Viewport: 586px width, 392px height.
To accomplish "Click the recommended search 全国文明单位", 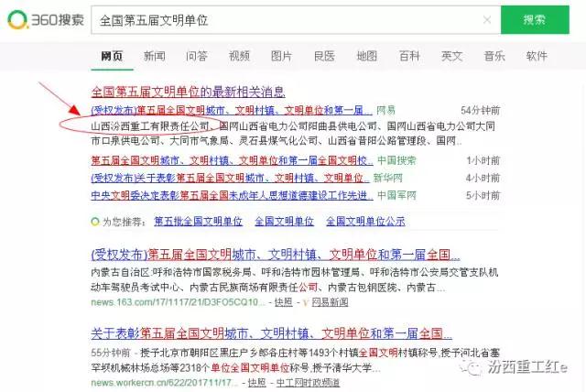I will pos(284,222).
